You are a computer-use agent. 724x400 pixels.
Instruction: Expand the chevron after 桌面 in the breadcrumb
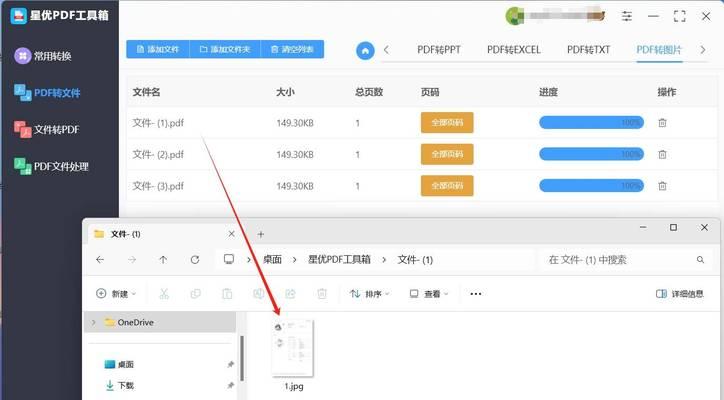click(295, 260)
